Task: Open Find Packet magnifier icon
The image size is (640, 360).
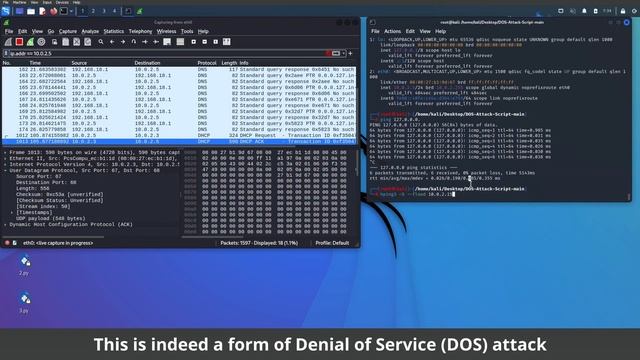Action: pyautogui.click(x=101, y=42)
